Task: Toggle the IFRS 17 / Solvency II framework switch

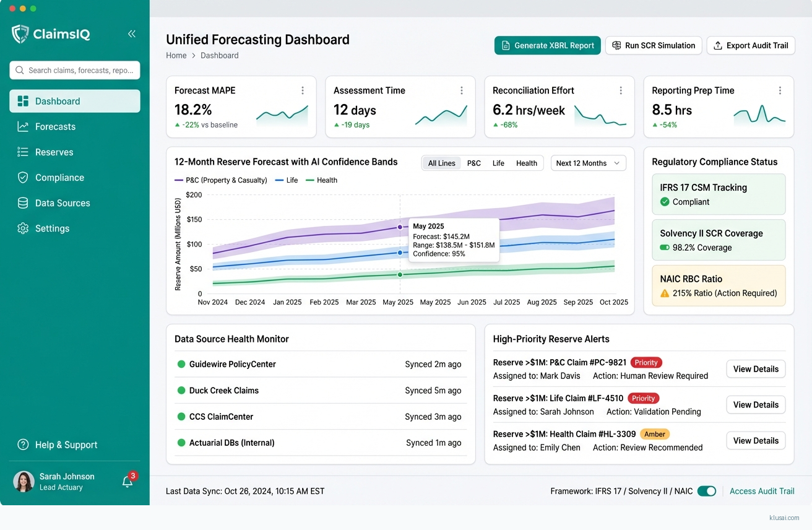Action: point(706,491)
